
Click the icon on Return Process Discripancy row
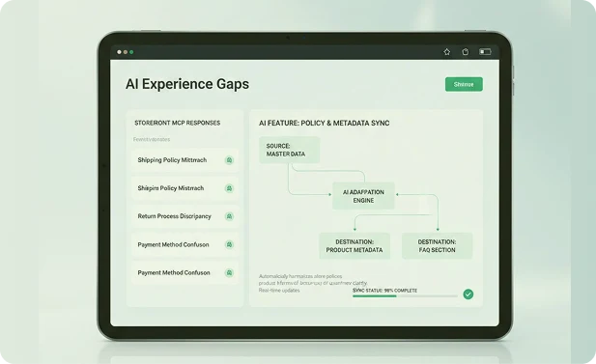pos(229,216)
